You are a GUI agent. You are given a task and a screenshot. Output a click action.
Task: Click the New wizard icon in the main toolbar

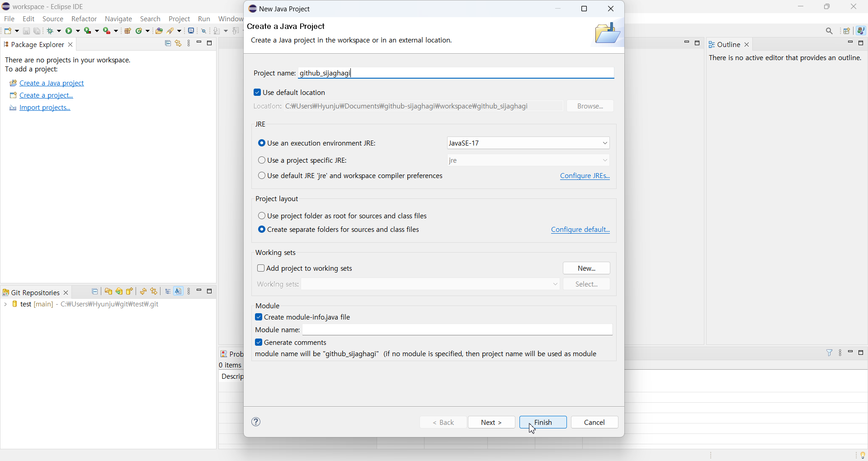point(8,31)
